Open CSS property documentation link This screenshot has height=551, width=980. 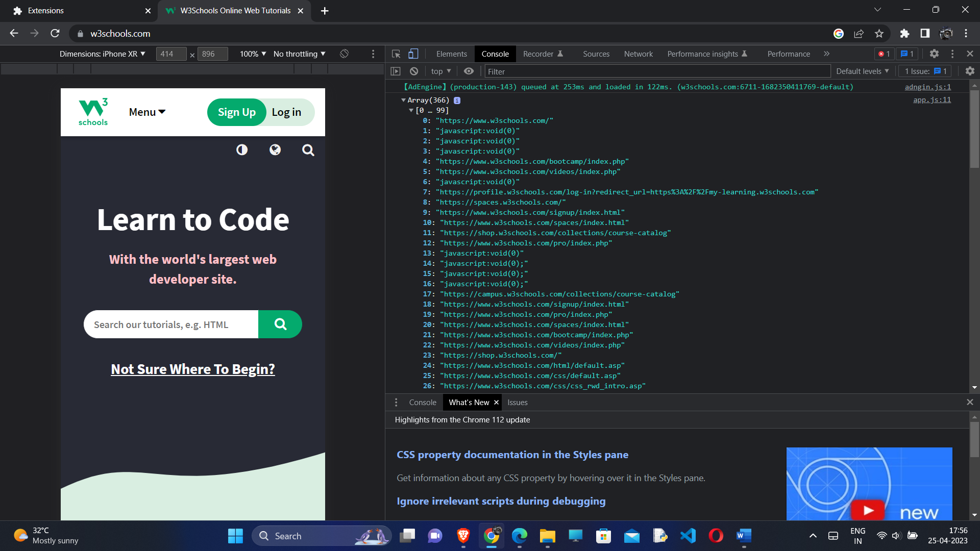pos(512,455)
